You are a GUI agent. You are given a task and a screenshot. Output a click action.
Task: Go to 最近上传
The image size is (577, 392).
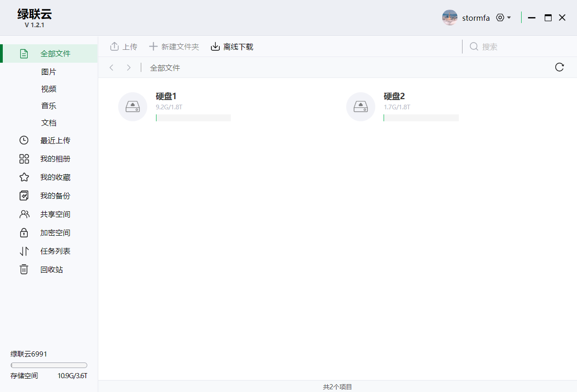[x=55, y=141]
